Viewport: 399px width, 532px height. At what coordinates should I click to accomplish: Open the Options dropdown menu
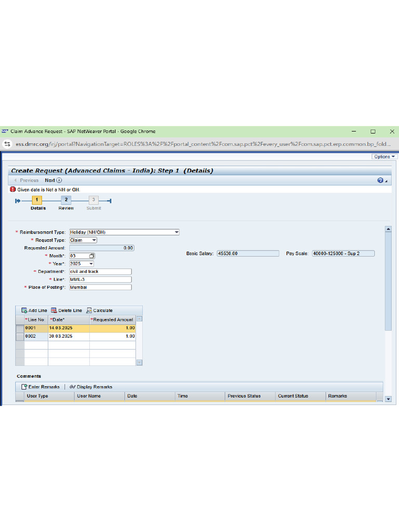[384, 156]
